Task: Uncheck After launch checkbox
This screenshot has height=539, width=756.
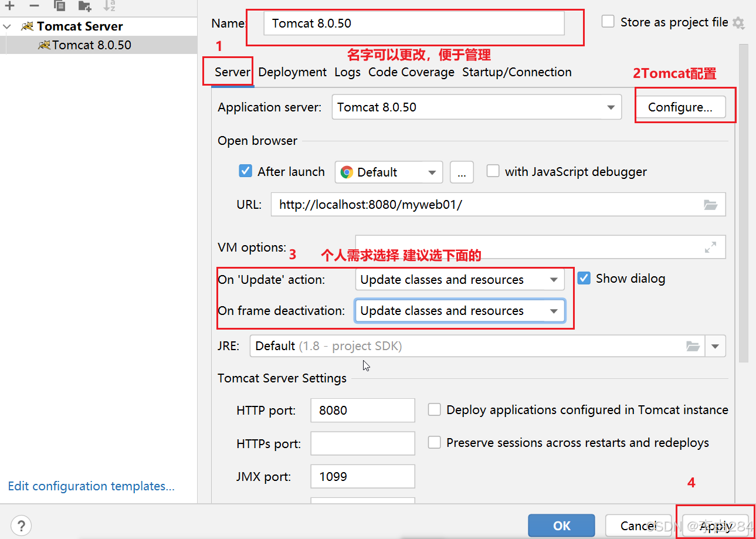Action: tap(245, 171)
